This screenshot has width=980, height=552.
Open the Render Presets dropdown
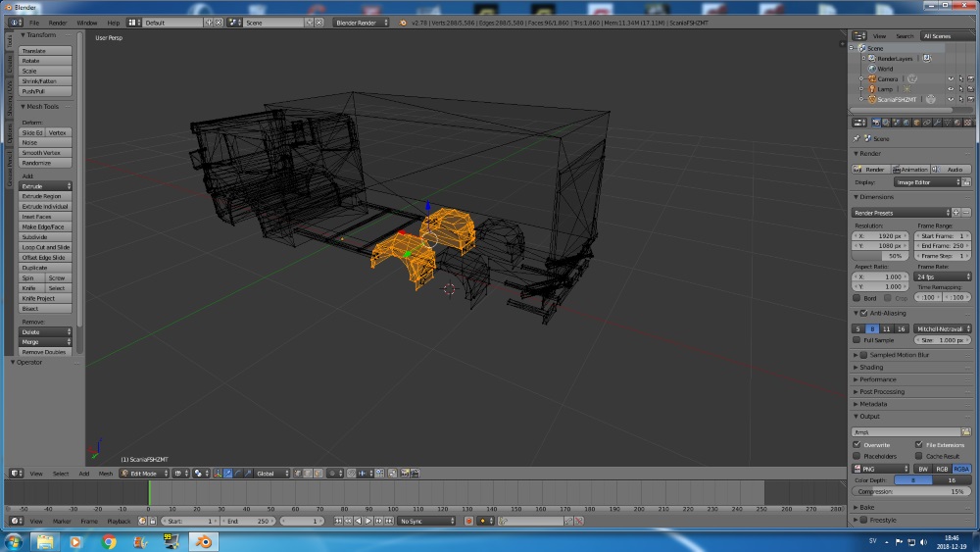coord(901,213)
